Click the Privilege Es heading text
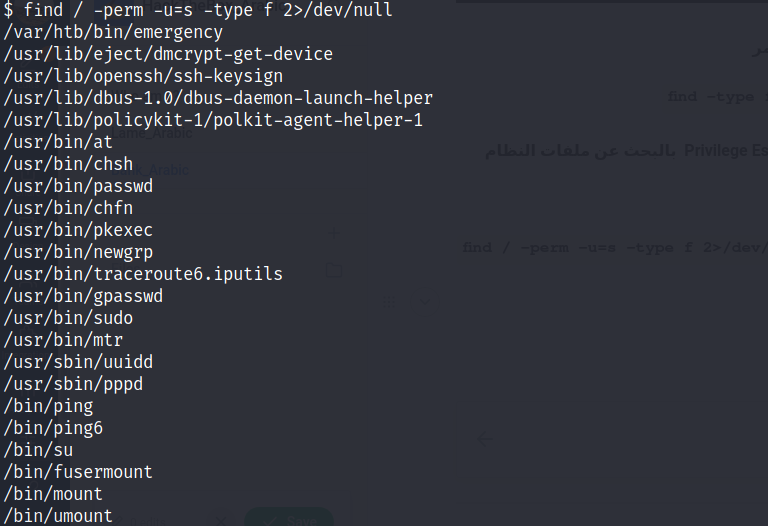768x526 pixels. [x=726, y=150]
